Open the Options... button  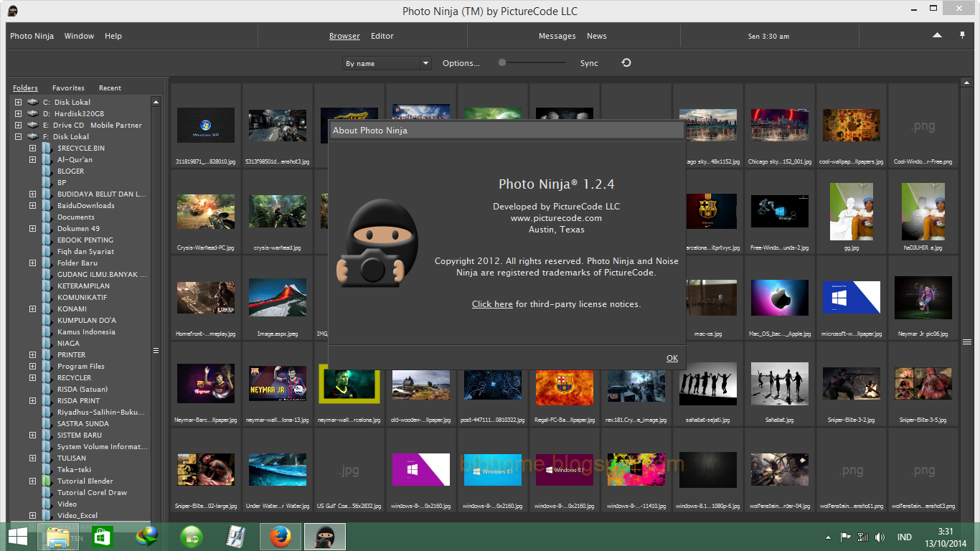tap(461, 63)
